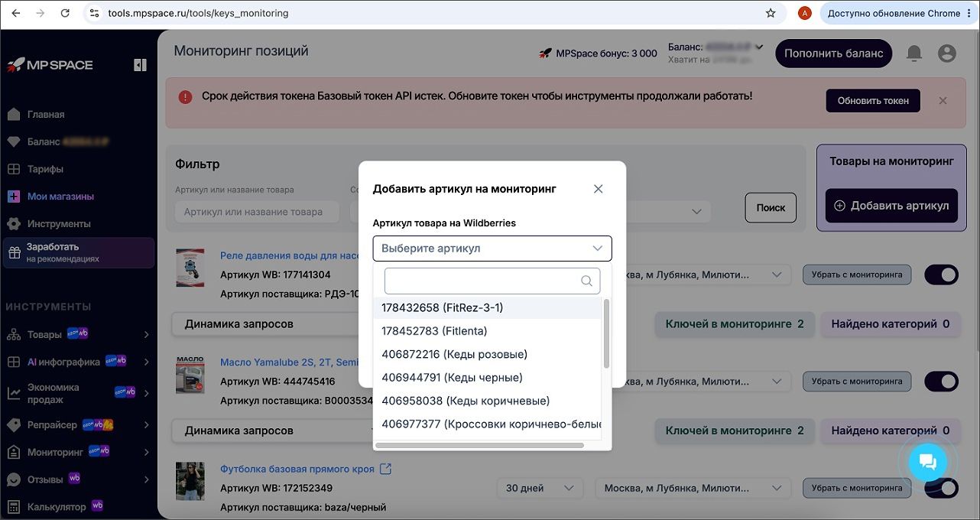Click Обновить токен button
Image resolution: width=980 pixels, height=520 pixels.
click(873, 101)
